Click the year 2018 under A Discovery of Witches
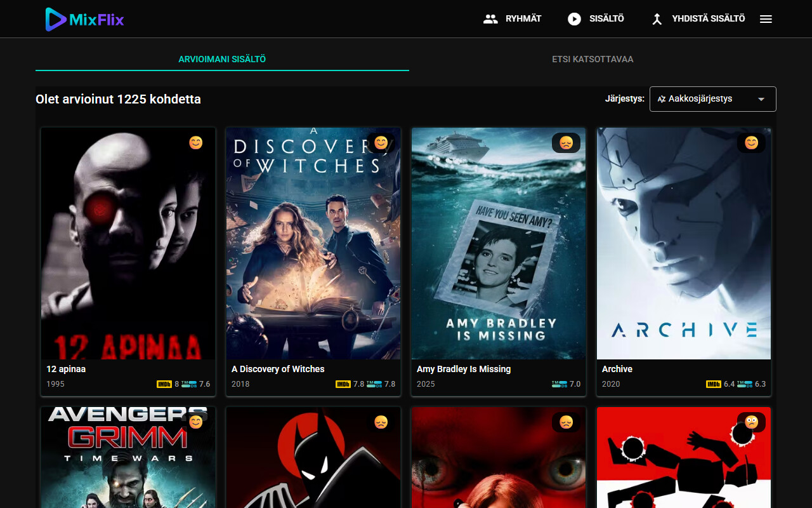Image resolution: width=812 pixels, height=508 pixels. [240, 384]
